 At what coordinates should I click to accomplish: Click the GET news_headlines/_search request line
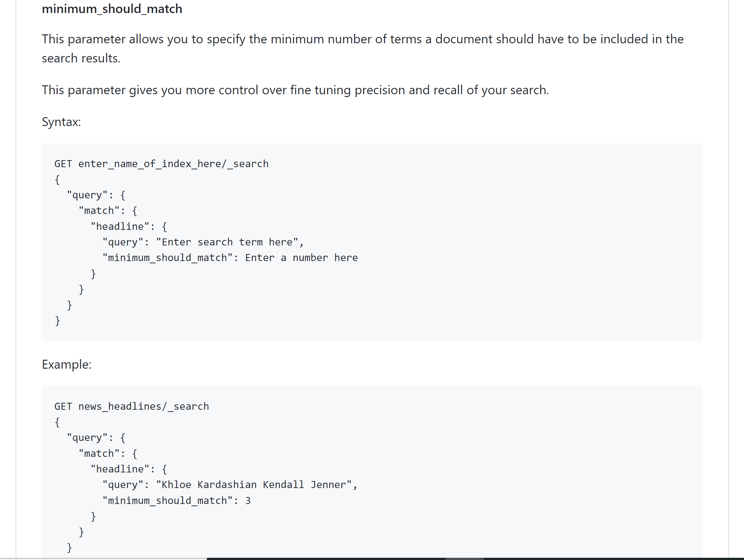click(132, 406)
